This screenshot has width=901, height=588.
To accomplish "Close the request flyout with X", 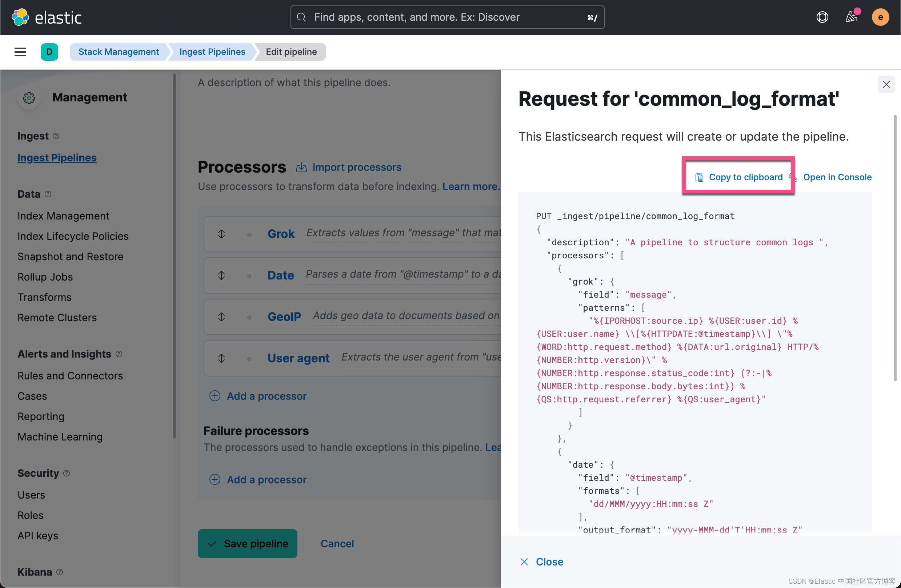I will coord(886,84).
